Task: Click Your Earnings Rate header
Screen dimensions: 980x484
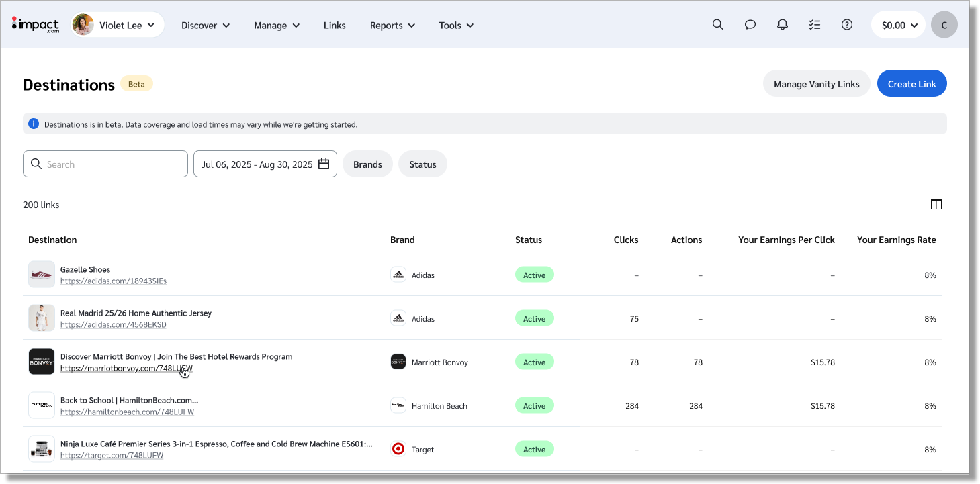Action: pos(897,240)
